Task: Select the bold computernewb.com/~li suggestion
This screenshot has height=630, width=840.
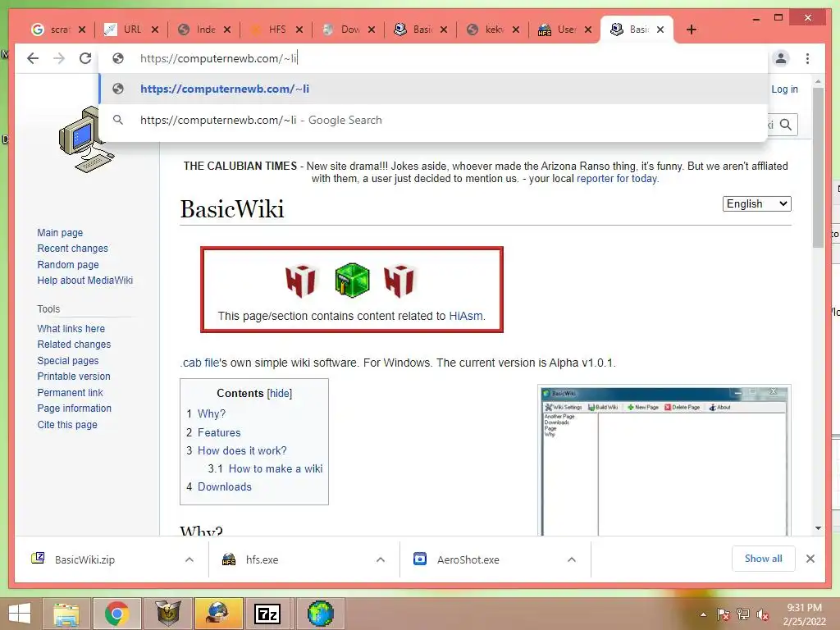Action: point(433,89)
